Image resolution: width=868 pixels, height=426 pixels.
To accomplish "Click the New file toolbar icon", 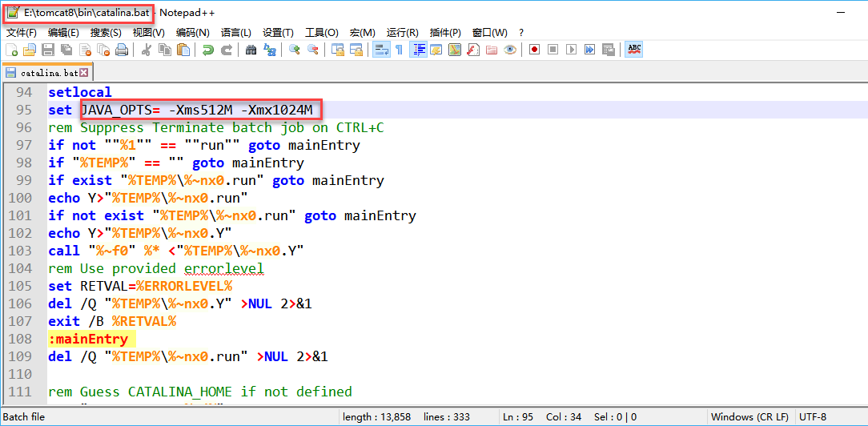I will 11,50.
